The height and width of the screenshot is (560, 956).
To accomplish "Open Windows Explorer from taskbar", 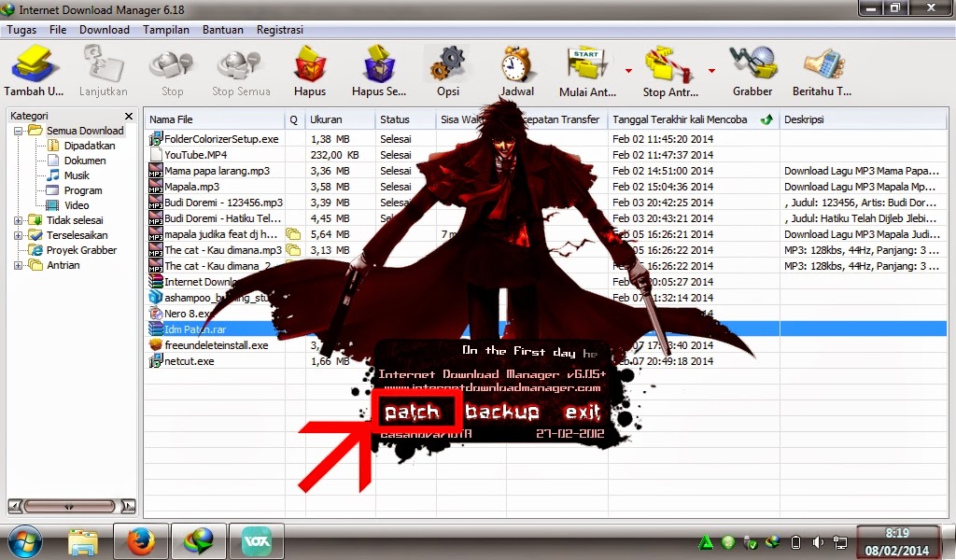I will tap(83, 541).
